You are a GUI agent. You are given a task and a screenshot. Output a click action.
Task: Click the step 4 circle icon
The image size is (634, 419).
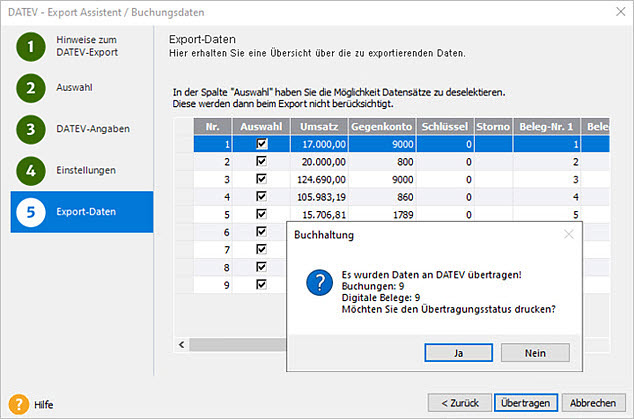[x=31, y=171]
